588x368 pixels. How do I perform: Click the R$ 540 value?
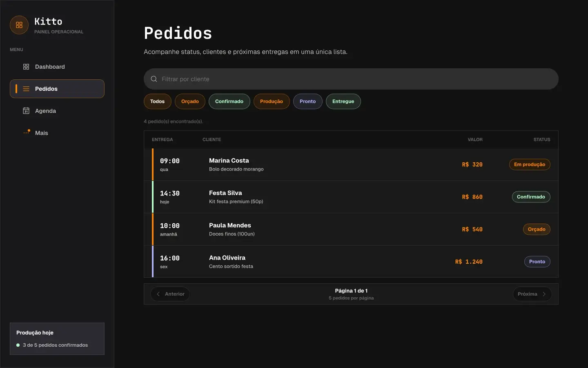pyautogui.click(x=472, y=229)
